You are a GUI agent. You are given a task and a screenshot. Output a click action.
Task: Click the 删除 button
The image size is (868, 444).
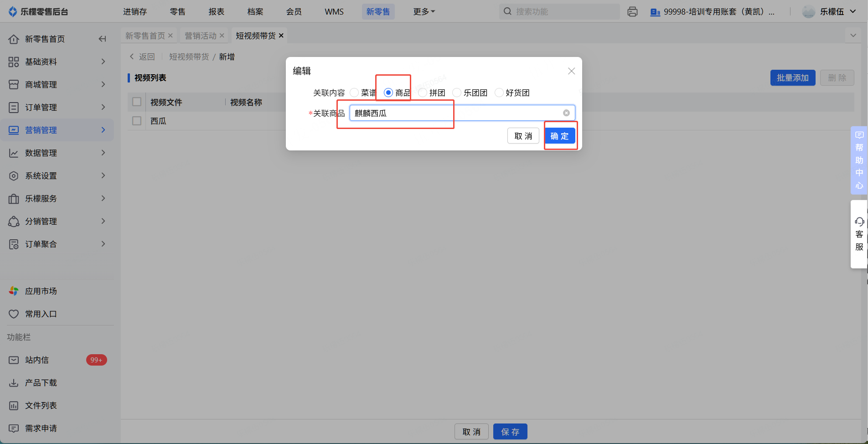tap(837, 78)
